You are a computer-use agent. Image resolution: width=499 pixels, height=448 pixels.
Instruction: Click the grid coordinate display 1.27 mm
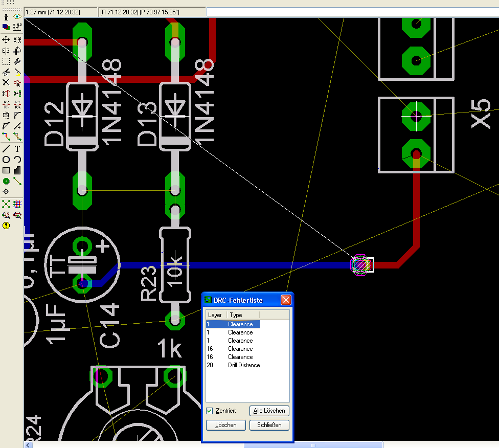point(60,12)
